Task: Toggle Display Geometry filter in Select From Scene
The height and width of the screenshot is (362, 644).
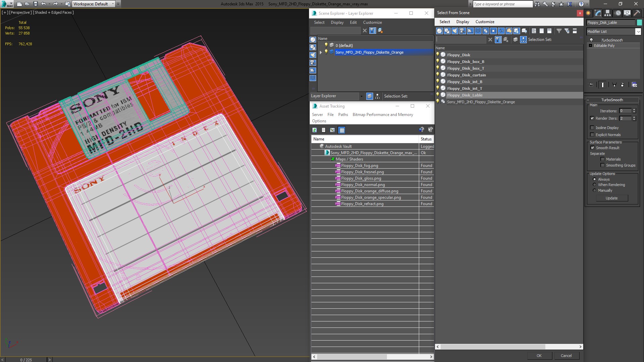Action: [x=439, y=31]
